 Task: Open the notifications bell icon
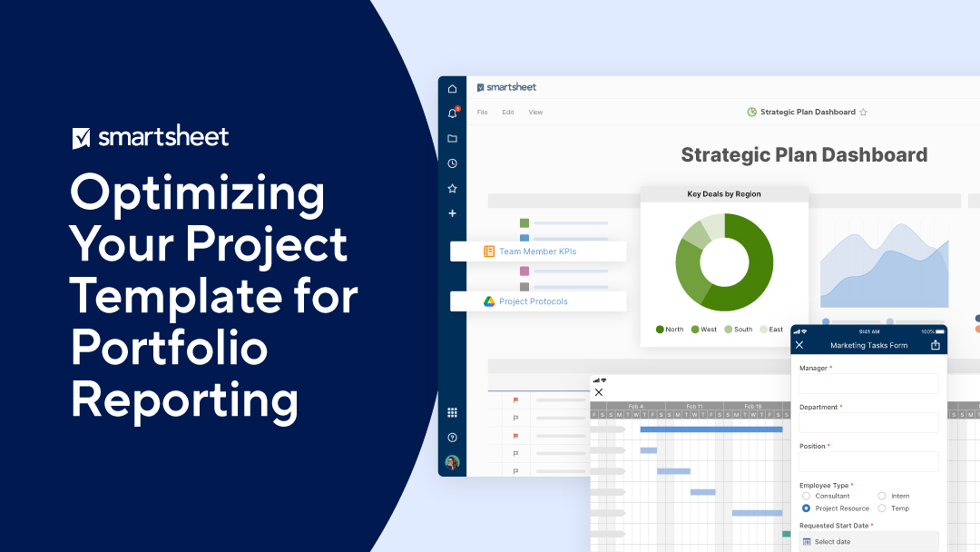click(452, 113)
